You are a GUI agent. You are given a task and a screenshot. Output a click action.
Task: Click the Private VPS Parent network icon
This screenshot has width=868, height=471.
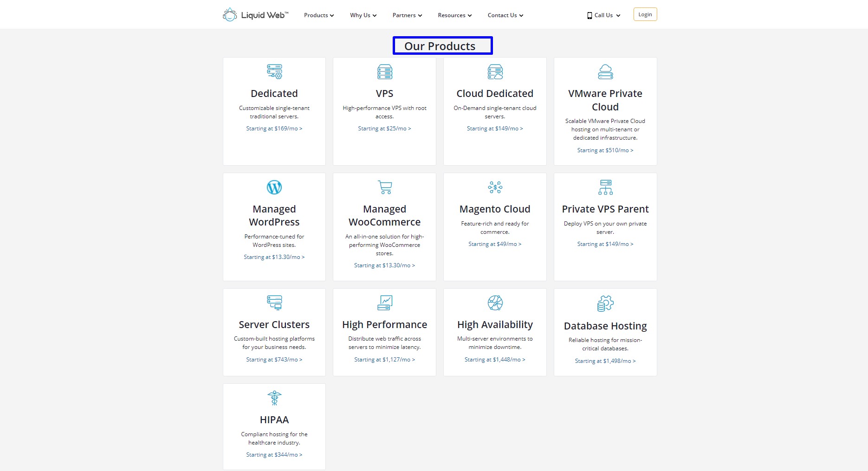tap(605, 187)
